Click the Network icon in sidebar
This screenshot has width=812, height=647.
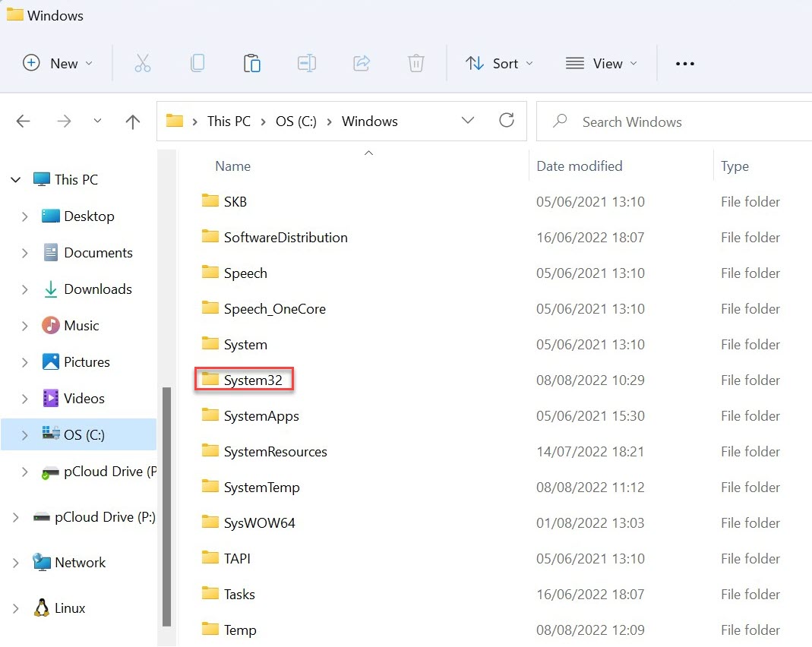point(42,562)
